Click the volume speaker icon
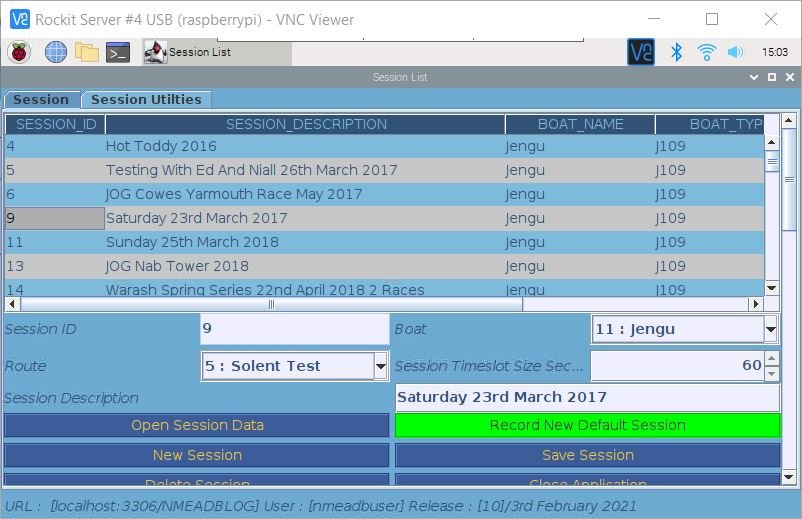 click(x=736, y=52)
